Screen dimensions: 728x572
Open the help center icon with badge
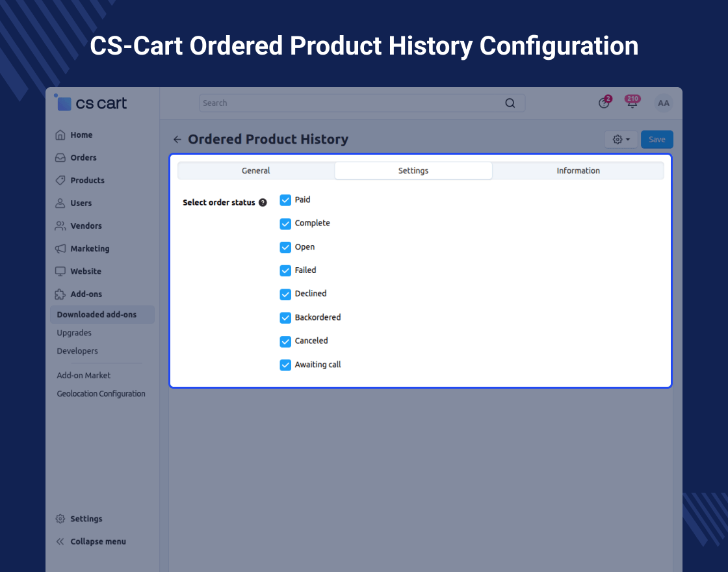604,102
